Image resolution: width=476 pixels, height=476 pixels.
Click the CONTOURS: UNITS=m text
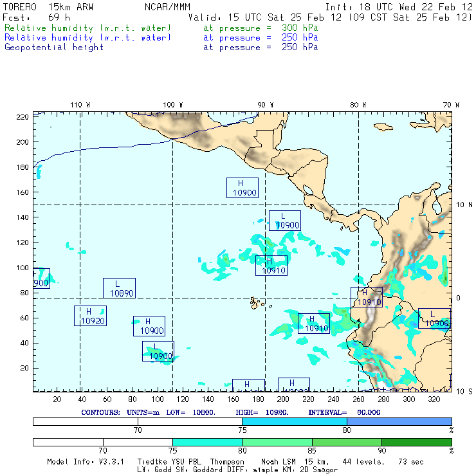tap(120, 412)
